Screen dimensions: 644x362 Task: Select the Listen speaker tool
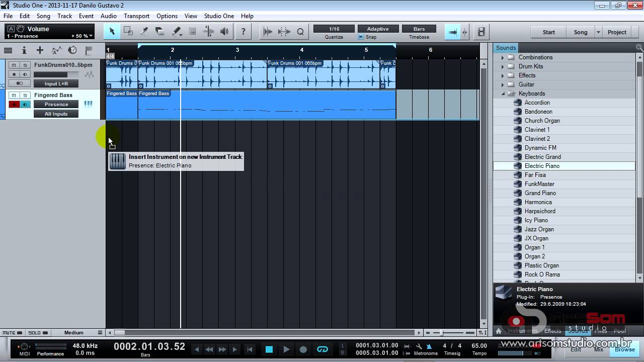(x=224, y=32)
